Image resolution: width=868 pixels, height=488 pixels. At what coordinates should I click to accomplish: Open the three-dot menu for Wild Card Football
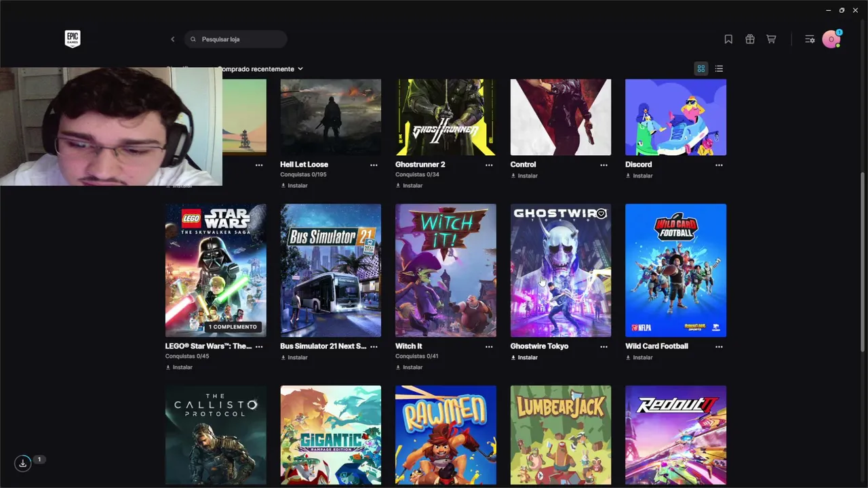coord(719,346)
